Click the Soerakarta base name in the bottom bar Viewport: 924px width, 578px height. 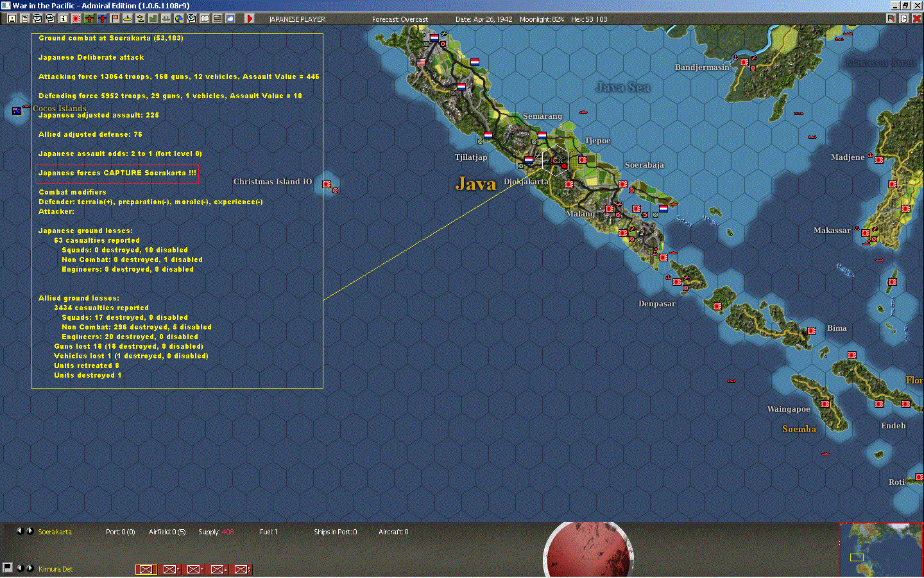(x=55, y=532)
